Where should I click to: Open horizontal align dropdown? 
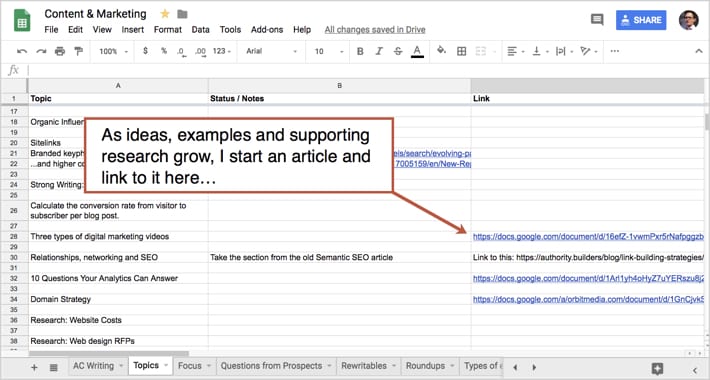[x=516, y=51]
